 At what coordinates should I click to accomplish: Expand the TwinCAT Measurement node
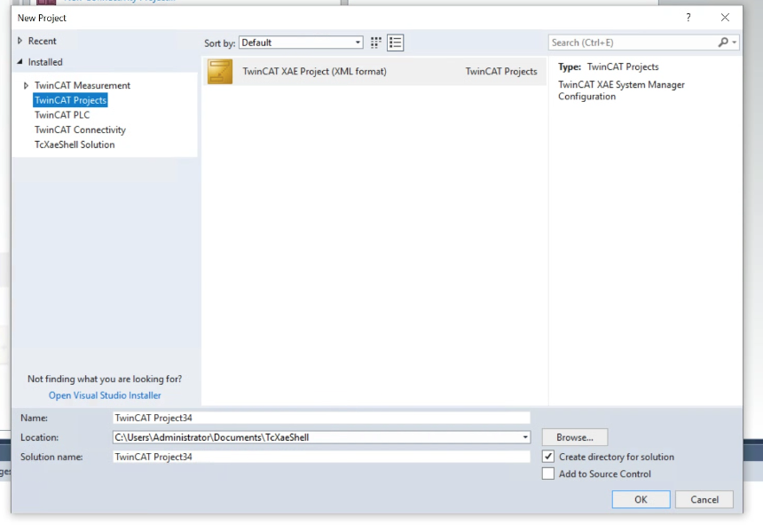click(x=26, y=86)
